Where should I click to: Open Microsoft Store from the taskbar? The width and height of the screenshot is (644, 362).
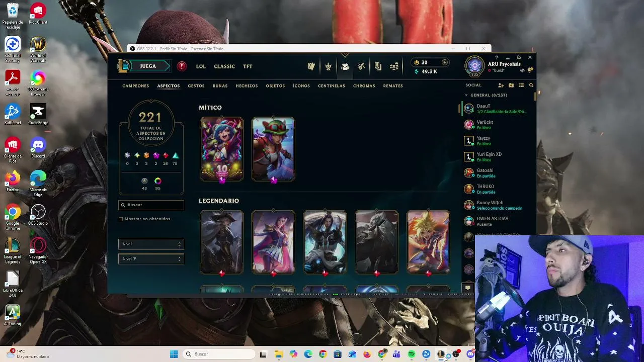pyautogui.click(x=338, y=354)
